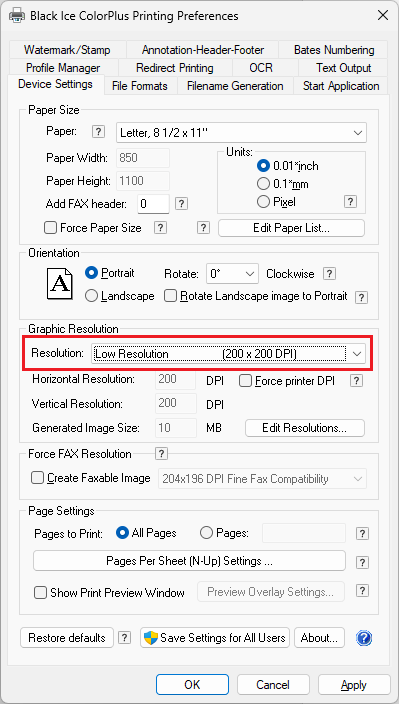Open Pages Per Sheet (N-Up) Settings
Viewport: 399px width, 704px height.
pyautogui.click(x=189, y=561)
